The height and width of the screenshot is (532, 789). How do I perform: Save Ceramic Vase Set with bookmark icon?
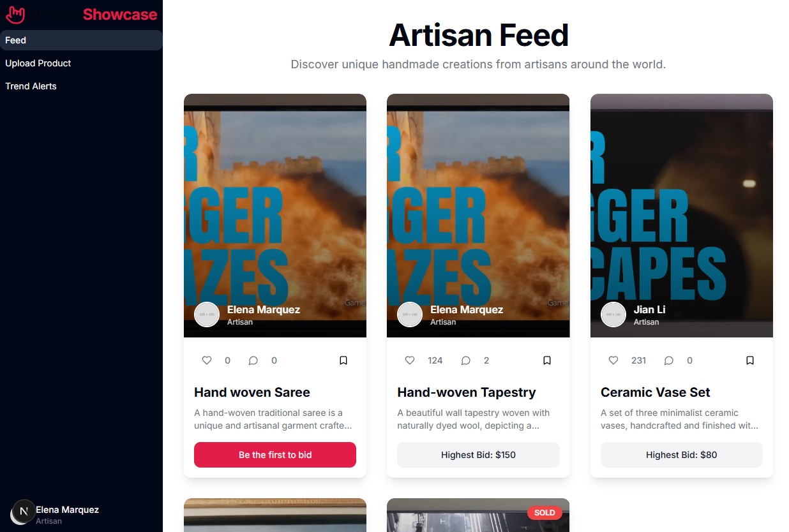[750, 360]
